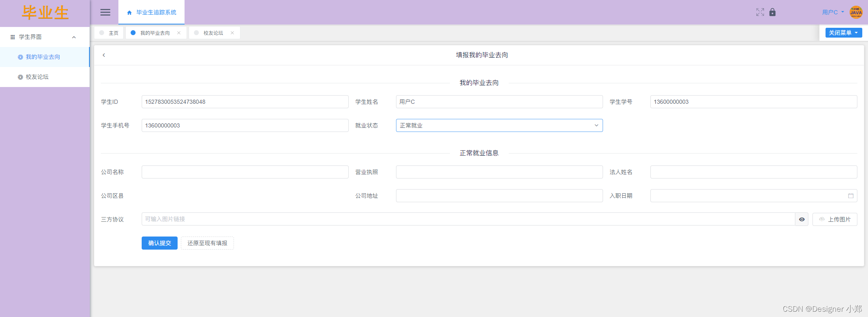Focus the 学生手机号 input field
Viewport: 868px width, 317px height.
(245, 125)
